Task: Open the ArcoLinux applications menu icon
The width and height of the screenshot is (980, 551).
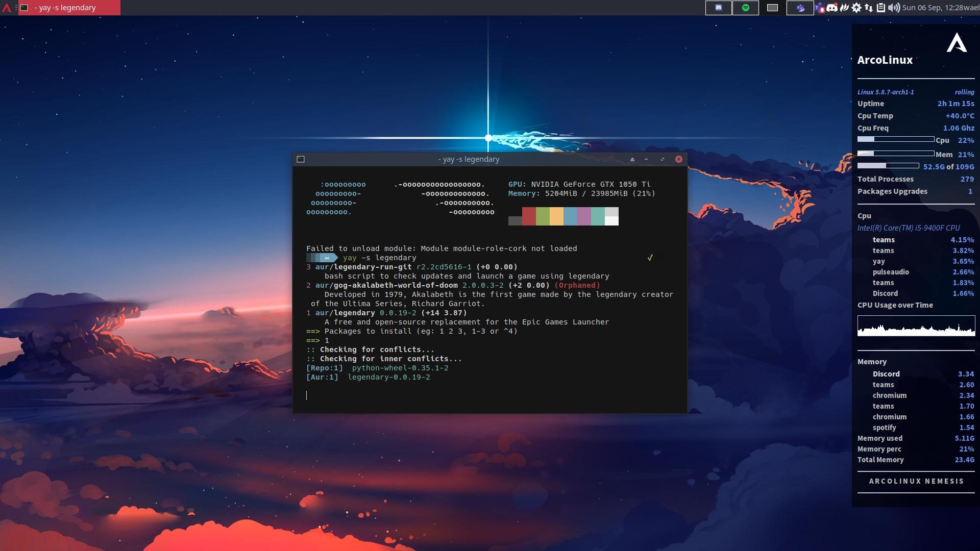Action: [x=7, y=8]
